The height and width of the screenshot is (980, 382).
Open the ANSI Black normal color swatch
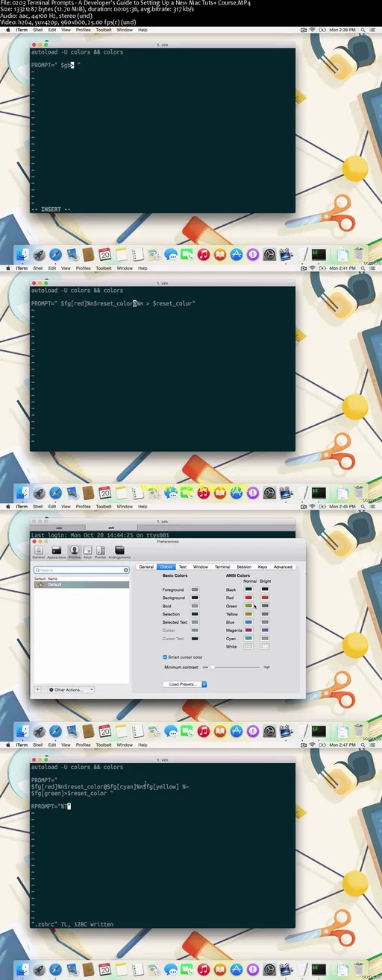pos(248,589)
